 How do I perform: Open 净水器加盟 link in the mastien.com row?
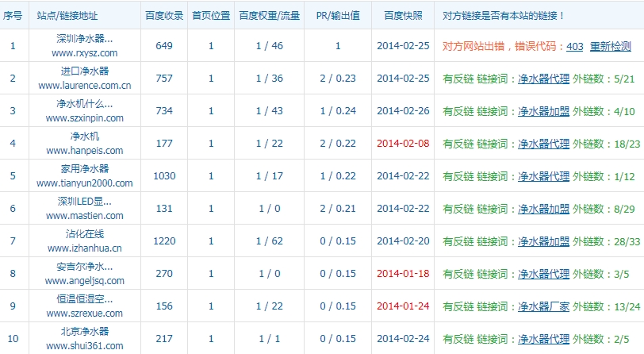click(543, 209)
